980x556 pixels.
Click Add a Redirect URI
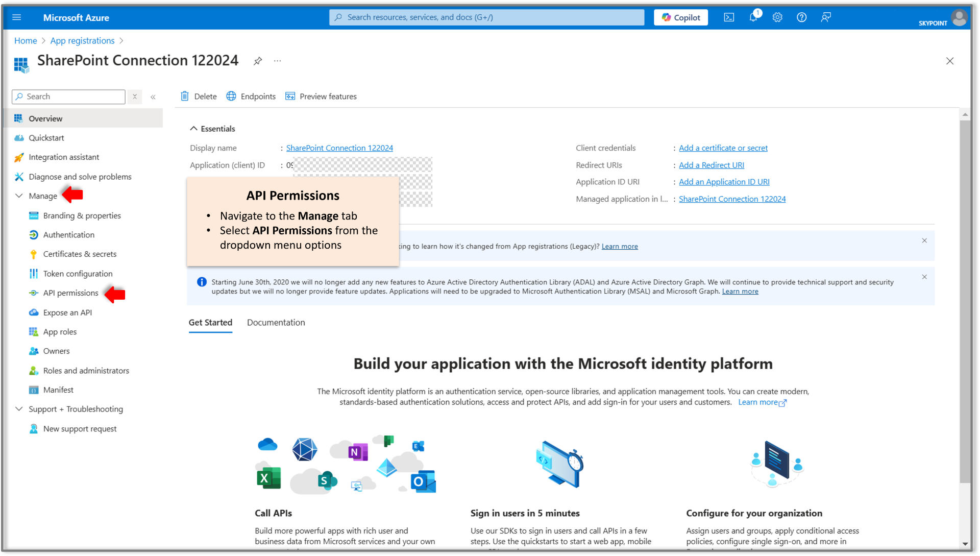(712, 165)
